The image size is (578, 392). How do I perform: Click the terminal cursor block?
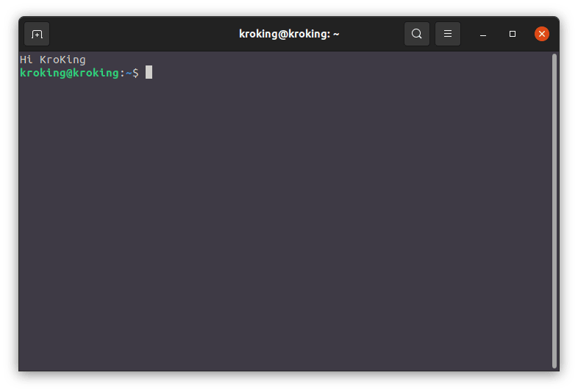(149, 72)
